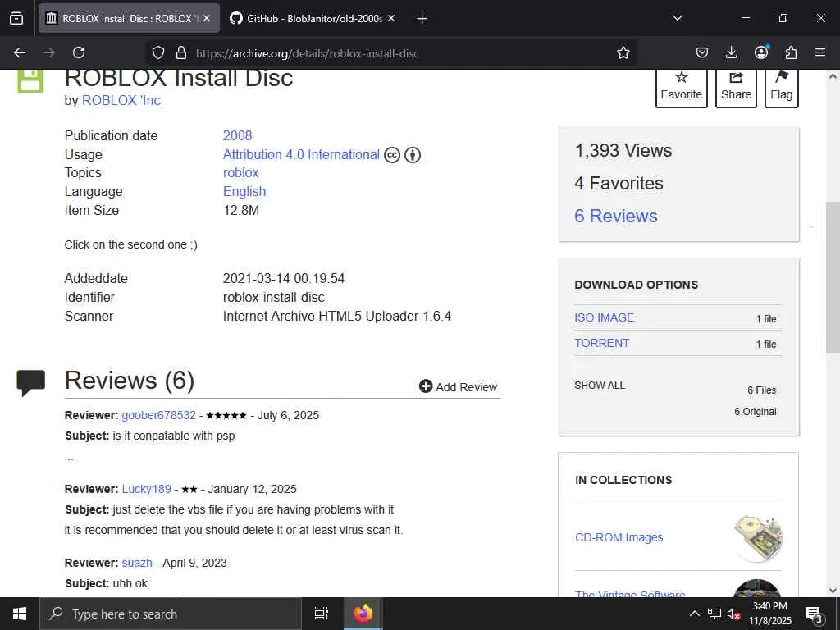This screenshot has height=630, width=840.
Task: Click the CD-ROM Images collection thumbnail
Action: click(x=758, y=538)
